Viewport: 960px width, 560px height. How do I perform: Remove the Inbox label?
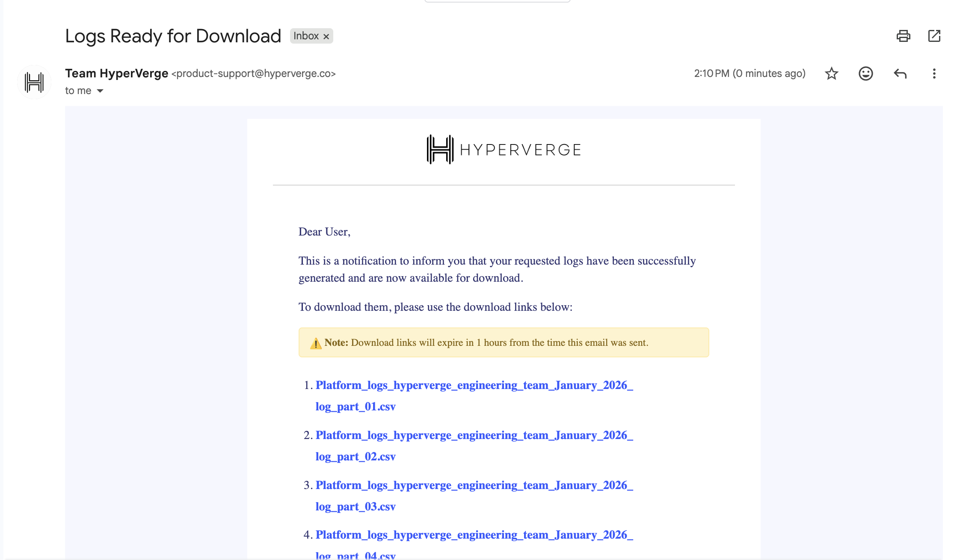click(326, 36)
